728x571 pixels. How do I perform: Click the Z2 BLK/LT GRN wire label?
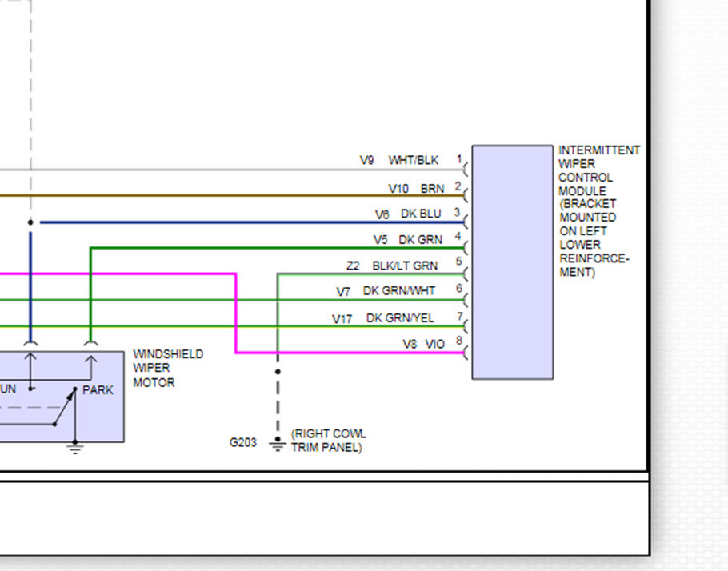coord(392,266)
